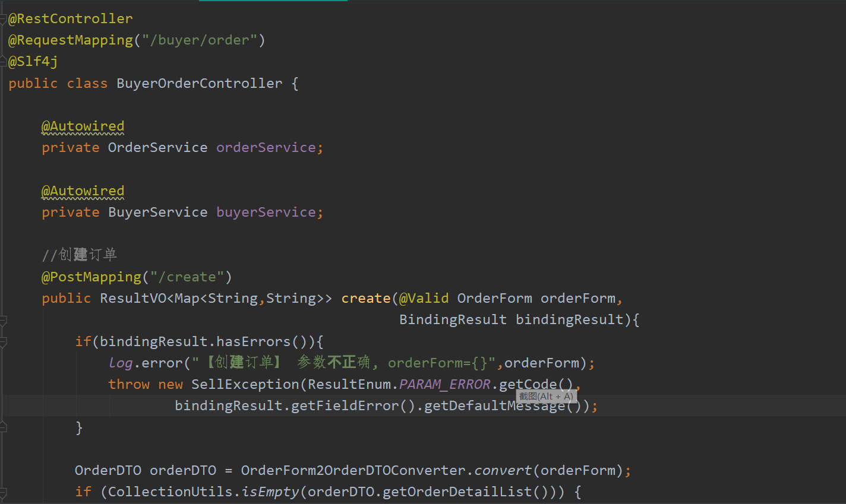Click the BuyerOrderController class name
The height and width of the screenshot is (504, 846).
point(200,84)
